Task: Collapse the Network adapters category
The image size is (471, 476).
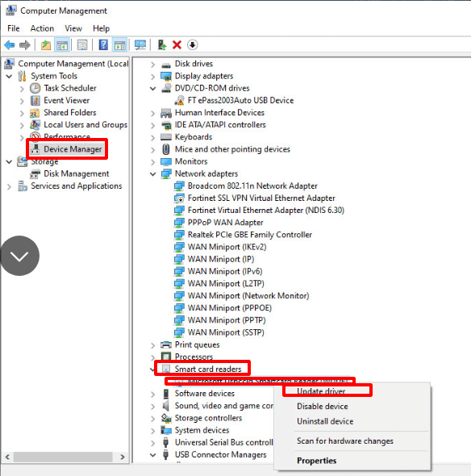Action: 153,174
